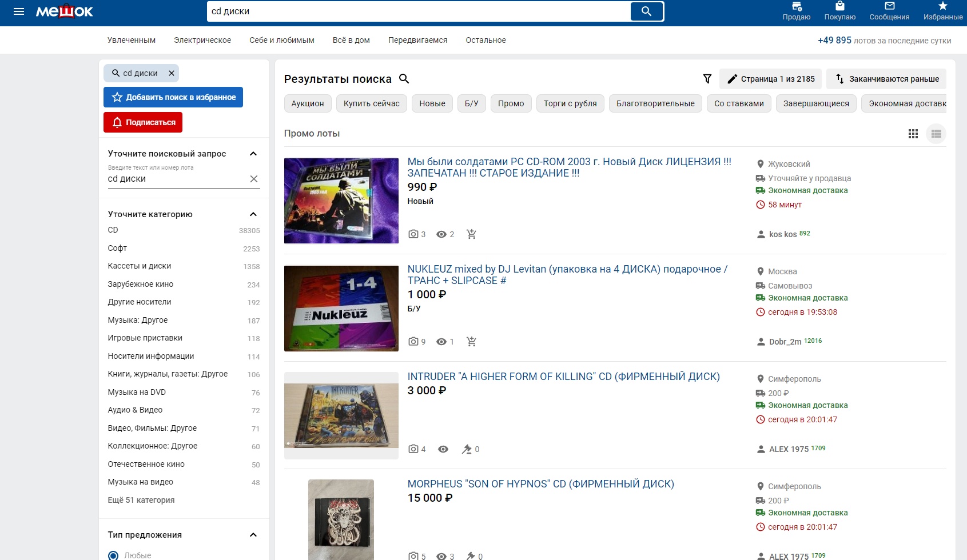The image size is (967, 560).
Task: Open the Избранные favorites
Action: coord(943,11)
